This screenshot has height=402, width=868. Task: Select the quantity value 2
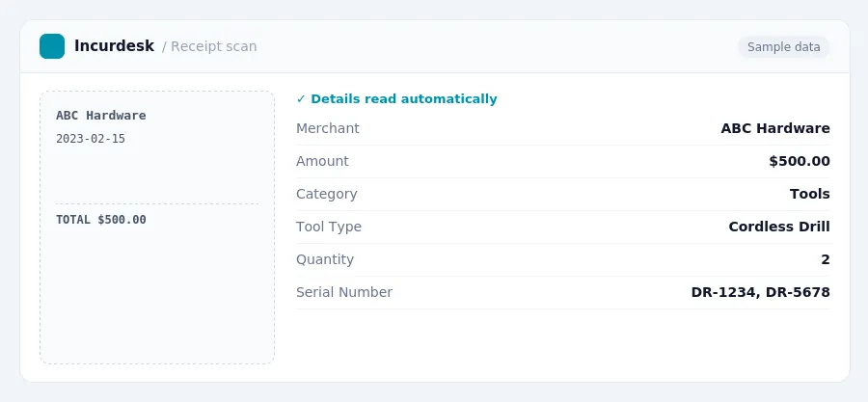click(x=826, y=259)
